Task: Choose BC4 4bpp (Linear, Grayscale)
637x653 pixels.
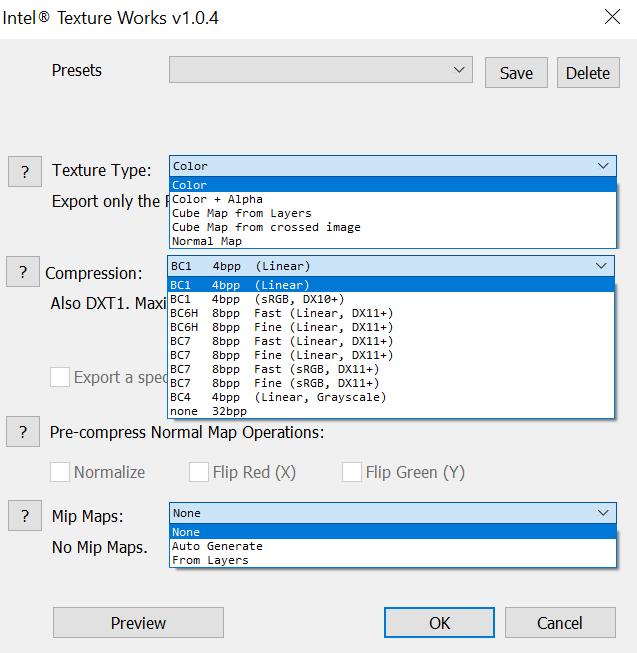Action: pyautogui.click(x=391, y=397)
